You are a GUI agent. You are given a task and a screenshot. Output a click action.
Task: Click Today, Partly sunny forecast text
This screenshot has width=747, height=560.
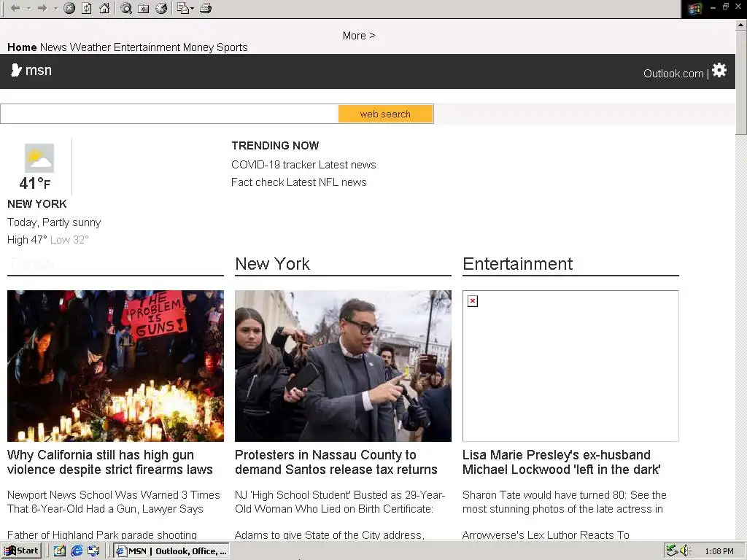coord(54,222)
